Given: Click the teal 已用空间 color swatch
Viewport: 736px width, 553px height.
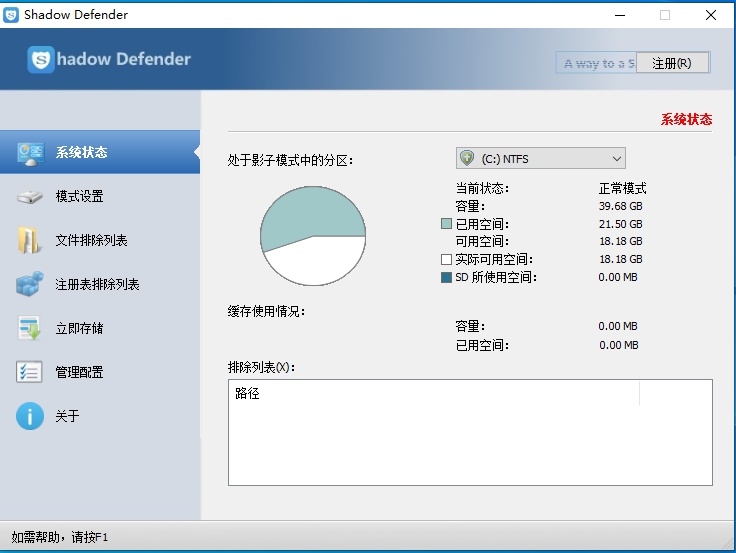Looking at the screenshot, I should tap(446, 223).
